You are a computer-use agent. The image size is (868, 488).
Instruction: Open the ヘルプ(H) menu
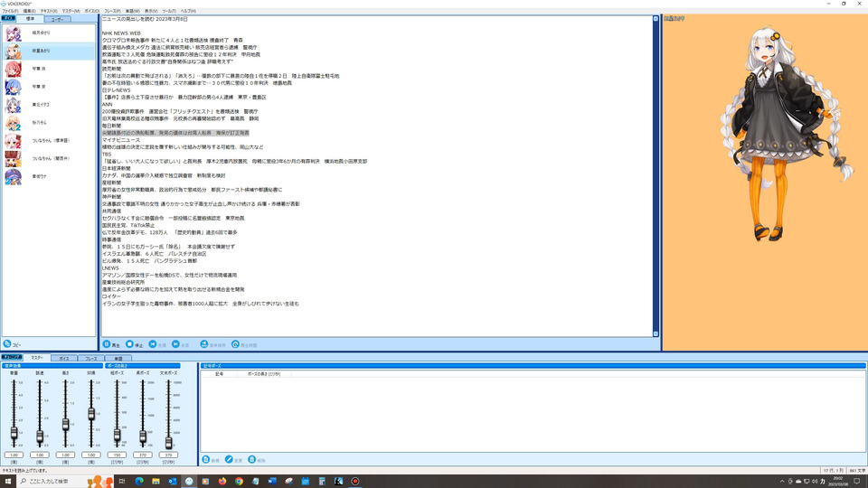coord(188,11)
